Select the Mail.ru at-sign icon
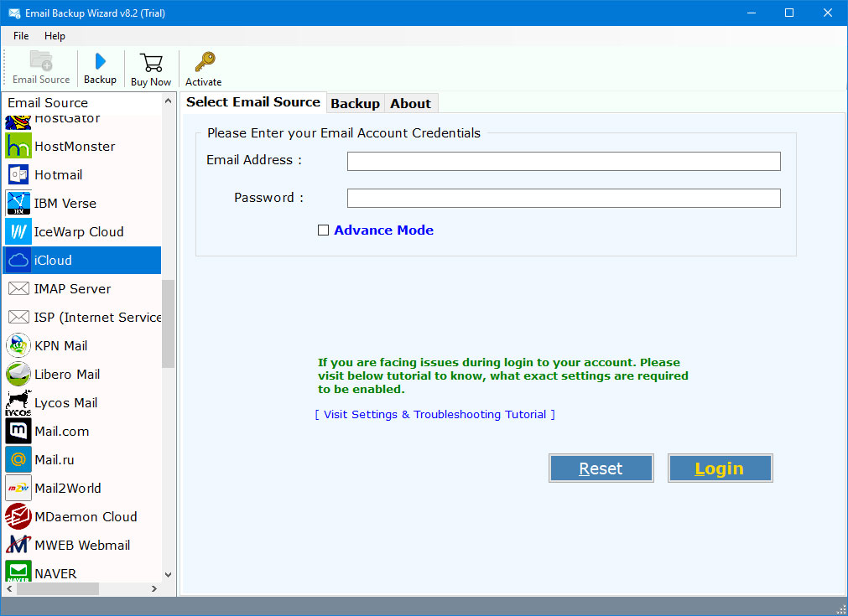Viewport: 848px width, 616px height. pos(18,459)
